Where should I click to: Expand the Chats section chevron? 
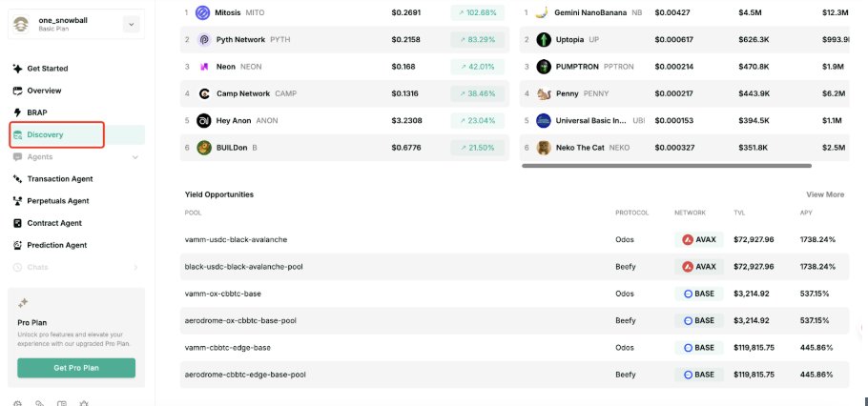point(134,267)
